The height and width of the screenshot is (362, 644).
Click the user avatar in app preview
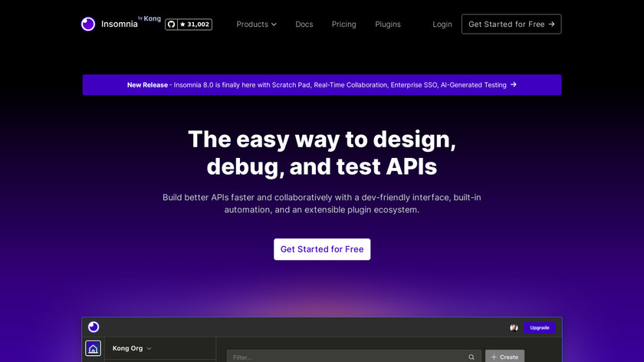pyautogui.click(x=514, y=327)
